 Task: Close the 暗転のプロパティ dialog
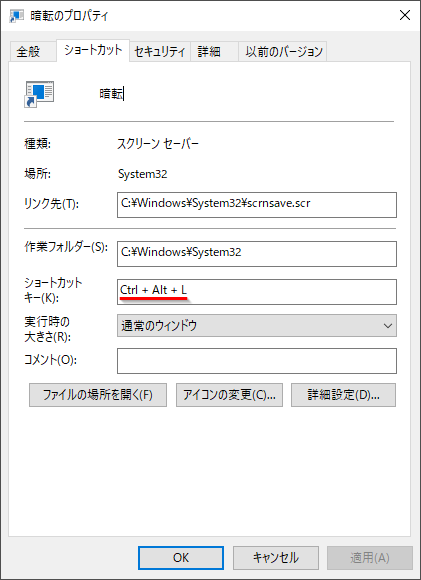pos(405,15)
